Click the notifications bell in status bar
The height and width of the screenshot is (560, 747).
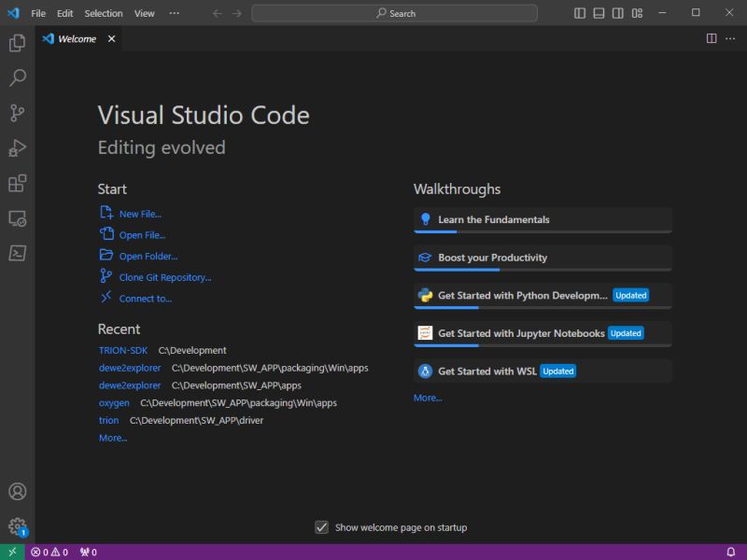(730, 552)
